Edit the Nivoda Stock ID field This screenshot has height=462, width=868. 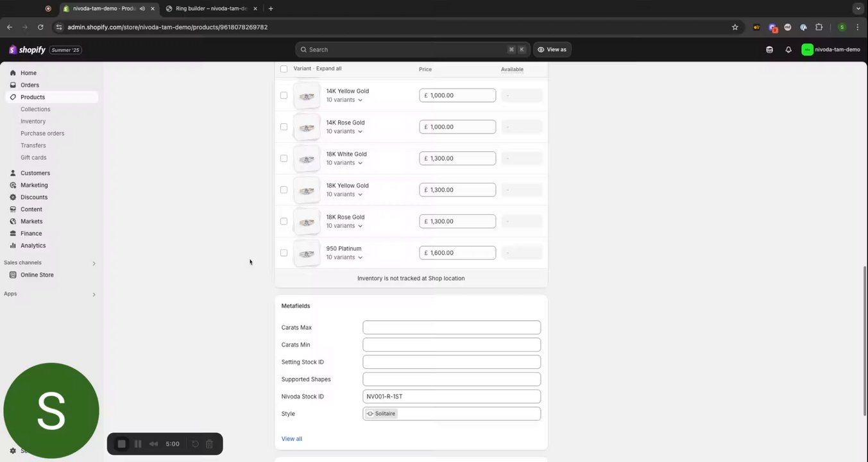452,397
